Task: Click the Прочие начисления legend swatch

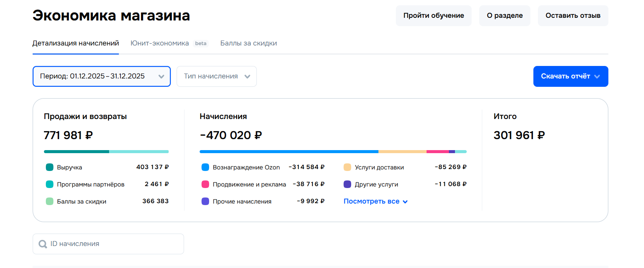Action: coord(205,201)
